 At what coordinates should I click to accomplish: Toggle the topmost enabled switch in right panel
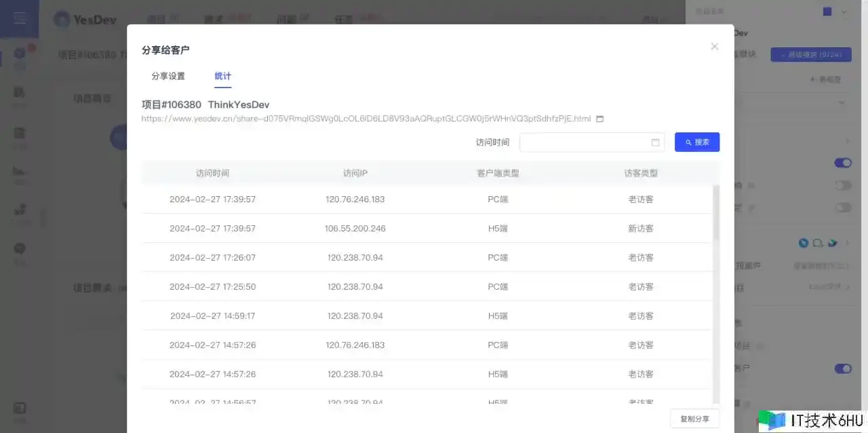[x=843, y=163]
